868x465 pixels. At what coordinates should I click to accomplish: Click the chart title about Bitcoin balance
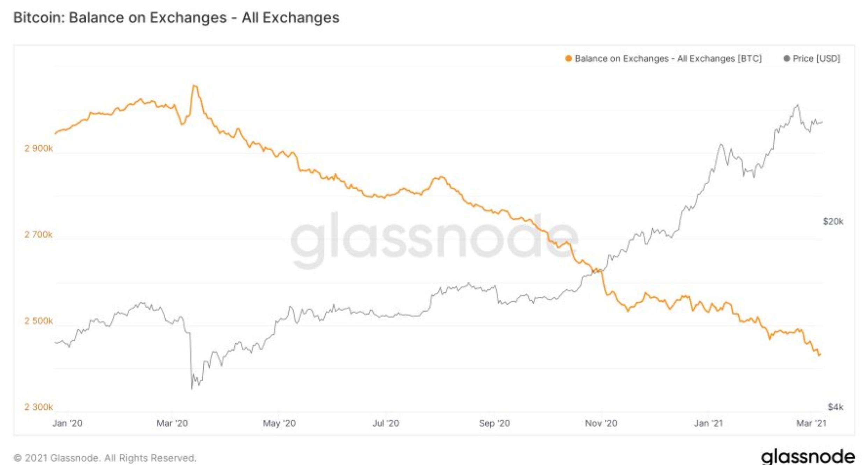[176, 17]
